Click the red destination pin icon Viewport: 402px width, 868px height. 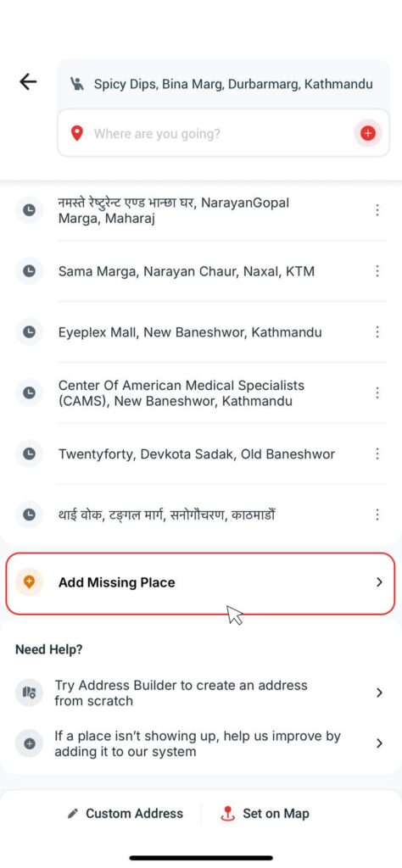pyautogui.click(x=77, y=133)
